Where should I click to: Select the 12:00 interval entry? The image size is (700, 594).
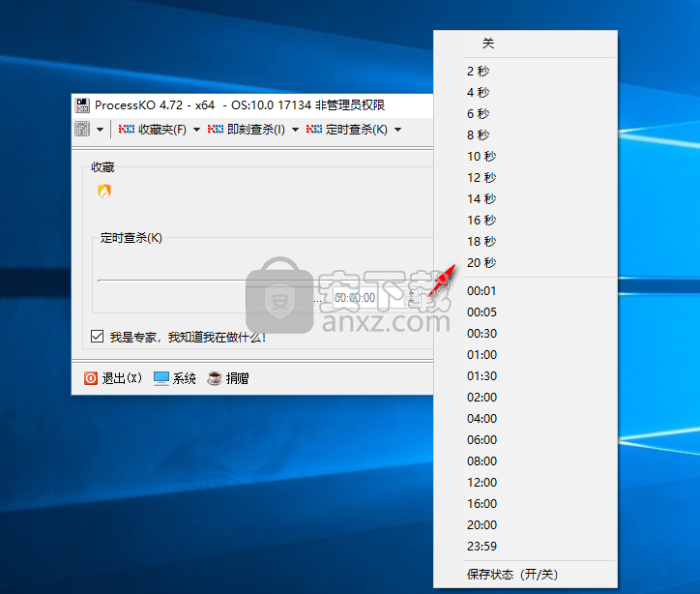(525, 483)
